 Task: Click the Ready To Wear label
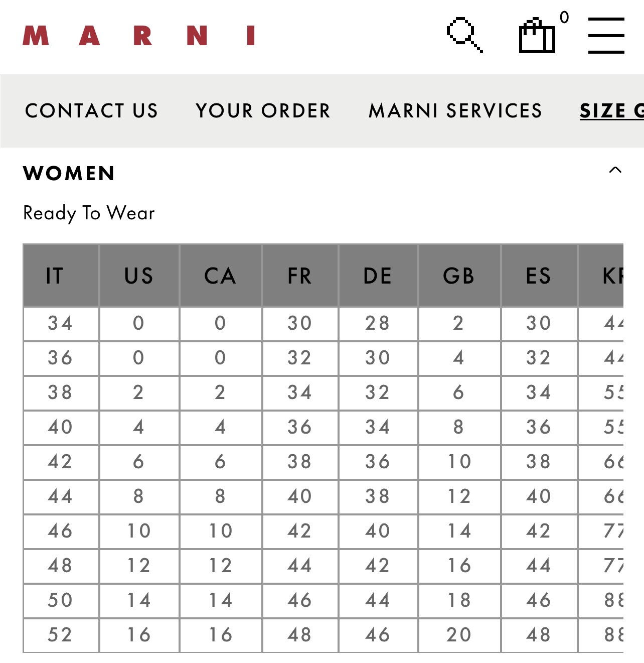89,213
